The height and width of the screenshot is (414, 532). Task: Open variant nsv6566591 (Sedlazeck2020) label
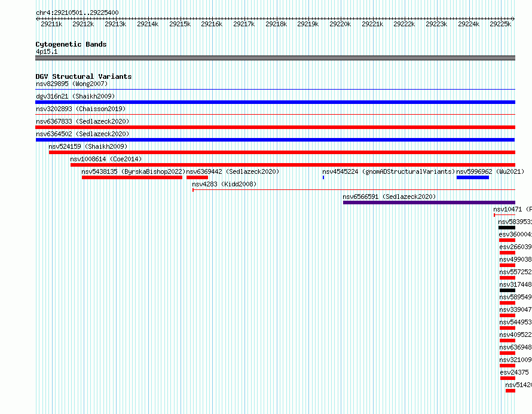[389, 197]
